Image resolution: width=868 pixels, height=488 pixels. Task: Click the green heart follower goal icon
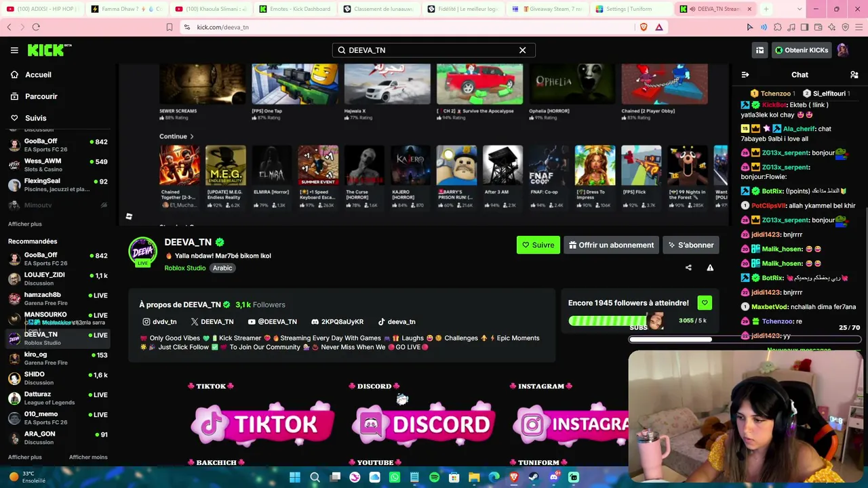tap(705, 303)
